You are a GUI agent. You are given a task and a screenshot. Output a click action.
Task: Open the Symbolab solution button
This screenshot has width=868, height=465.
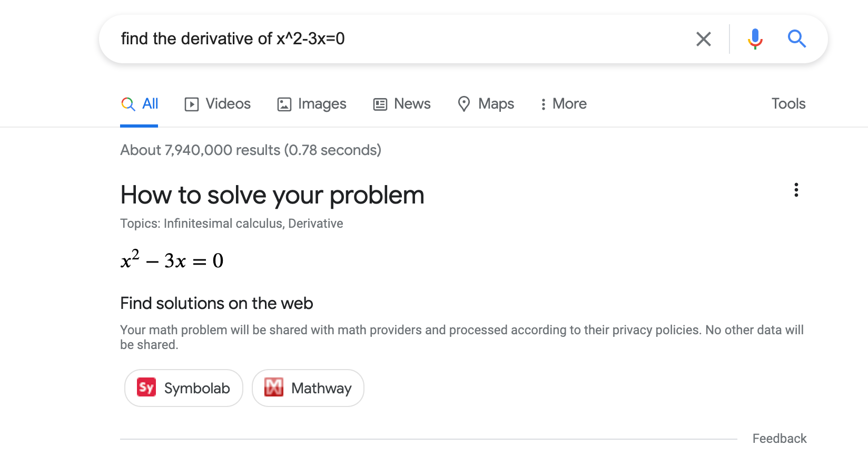[x=184, y=388]
